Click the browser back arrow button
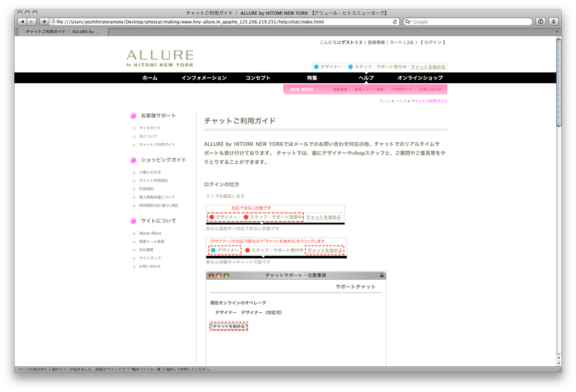Image resolution: width=576 pixels, height=392 pixels. coord(22,22)
